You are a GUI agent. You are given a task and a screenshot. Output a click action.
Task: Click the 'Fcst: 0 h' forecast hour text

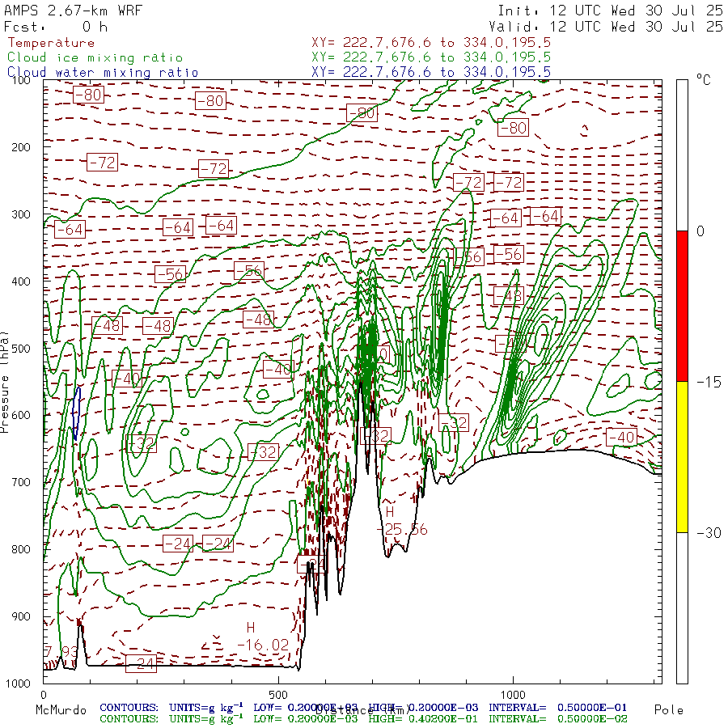[x=56, y=27]
